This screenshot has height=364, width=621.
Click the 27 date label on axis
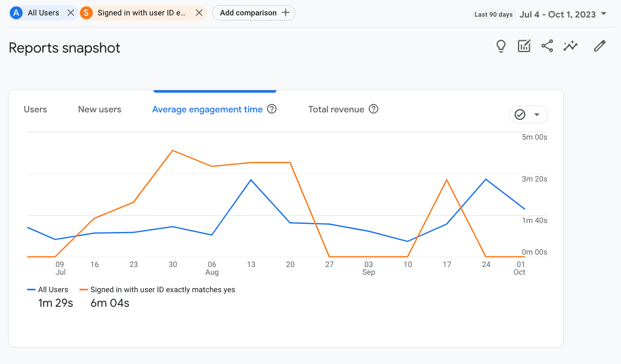tap(329, 264)
